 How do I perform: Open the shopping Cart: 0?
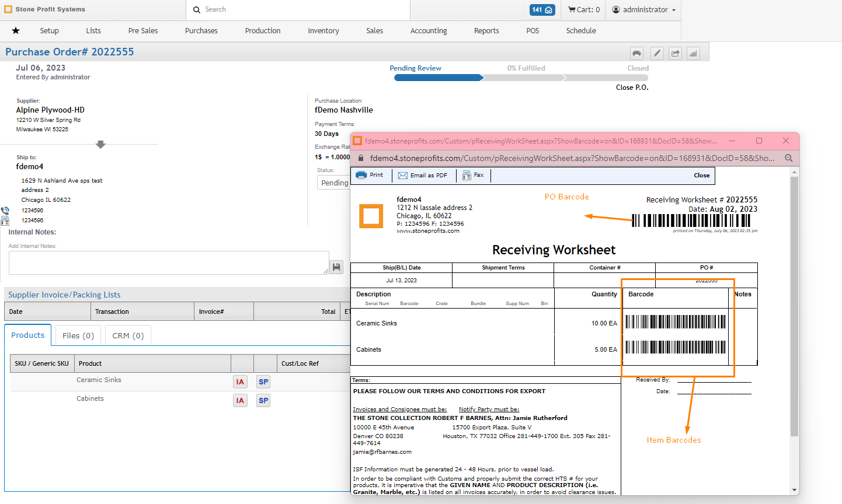pos(584,10)
